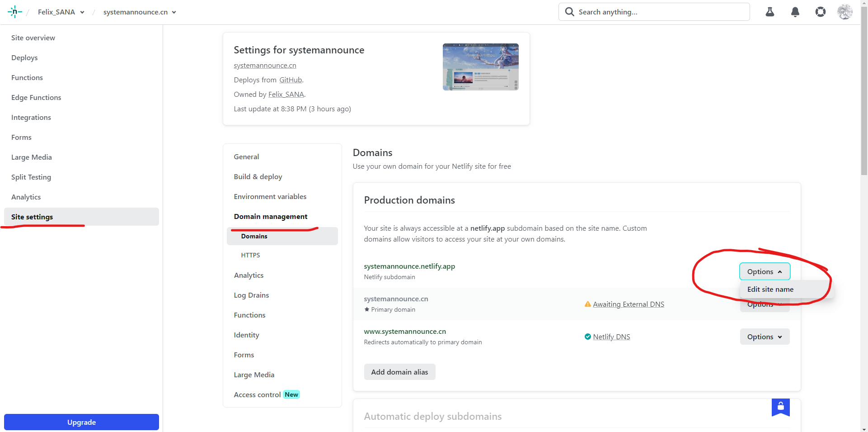
Task: Follow the Felix_SANA owner link
Action: tap(286, 94)
